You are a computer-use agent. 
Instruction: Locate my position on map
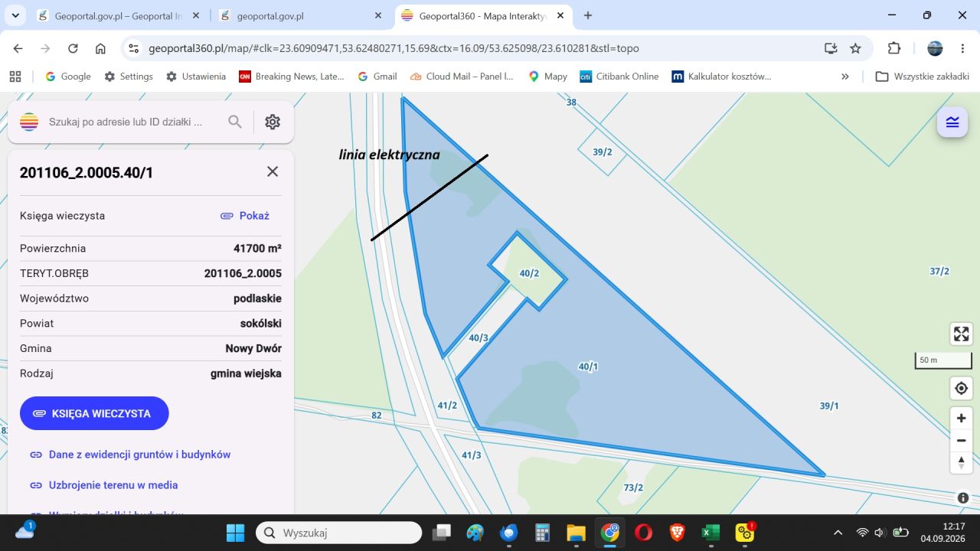pyautogui.click(x=961, y=388)
